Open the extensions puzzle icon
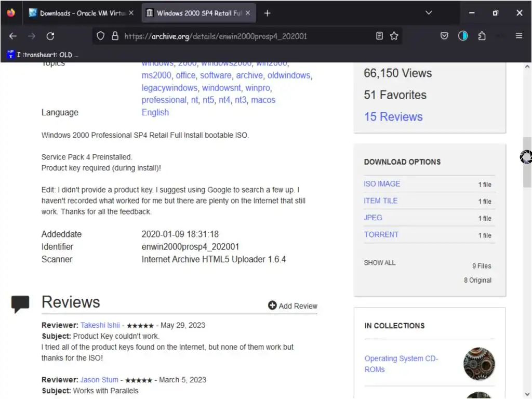The height and width of the screenshot is (399, 532). click(482, 36)
